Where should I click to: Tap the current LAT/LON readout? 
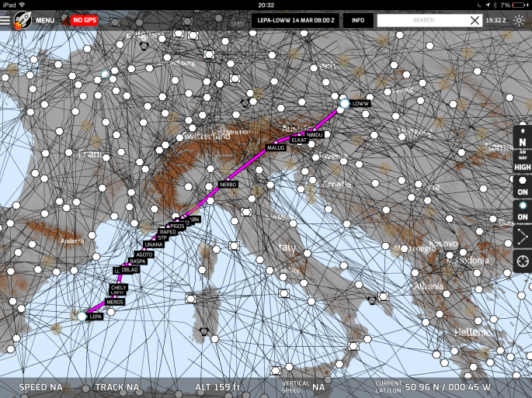point(447,386)
